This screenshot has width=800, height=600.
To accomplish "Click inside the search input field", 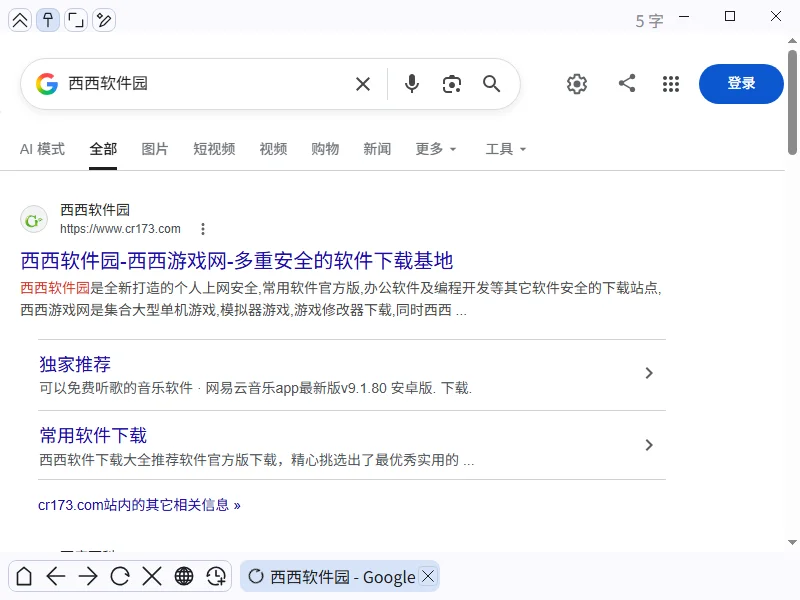I will coord(207,84).
